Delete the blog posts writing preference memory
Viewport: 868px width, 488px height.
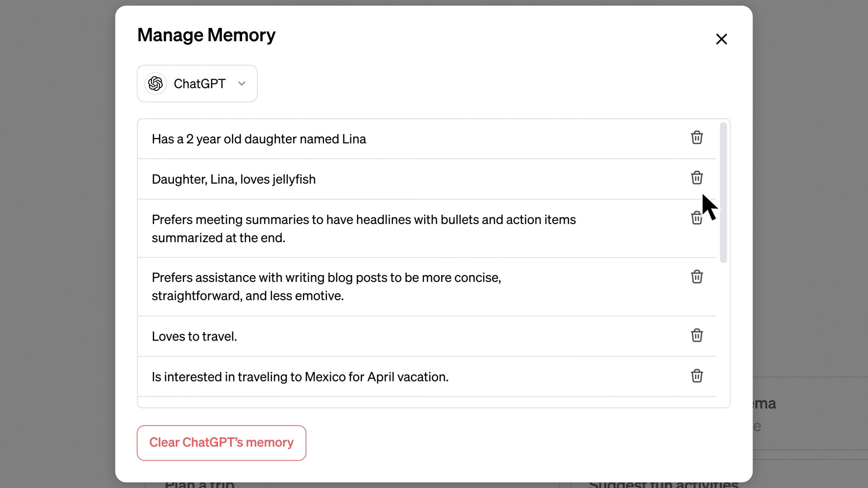click(x=697, y=277)
